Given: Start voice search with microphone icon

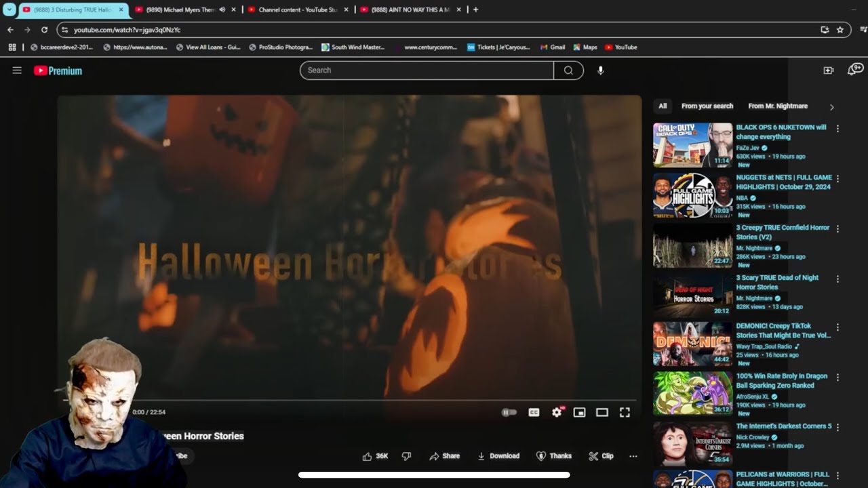Looking at the screenshot, I should pos(600,70).
